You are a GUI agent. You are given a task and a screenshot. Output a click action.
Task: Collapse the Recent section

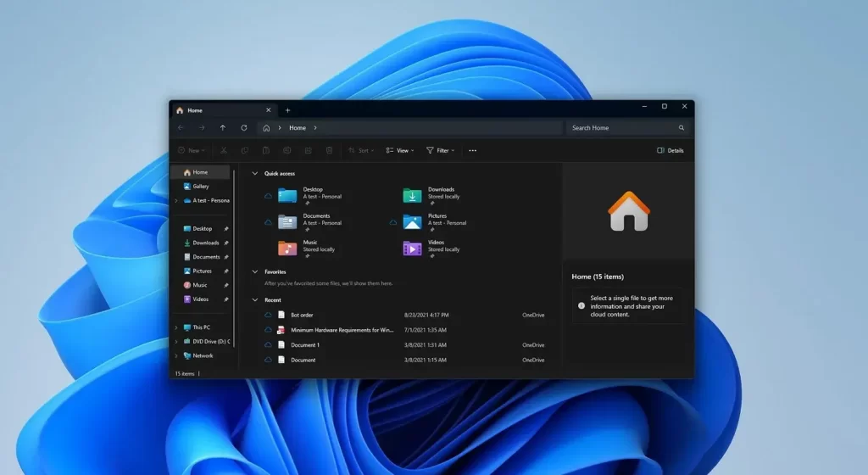[x=255, y=300]
